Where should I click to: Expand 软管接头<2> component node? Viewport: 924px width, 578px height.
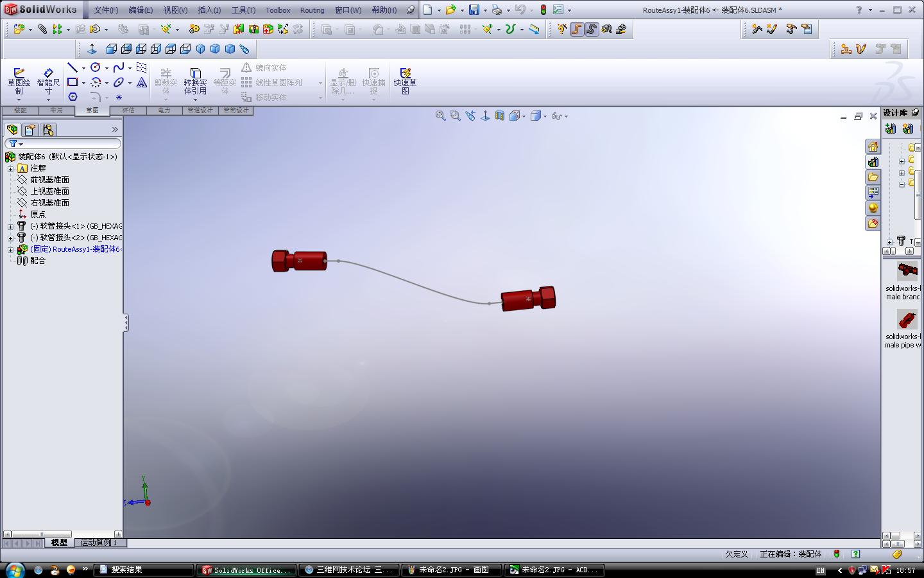[10, 238]
